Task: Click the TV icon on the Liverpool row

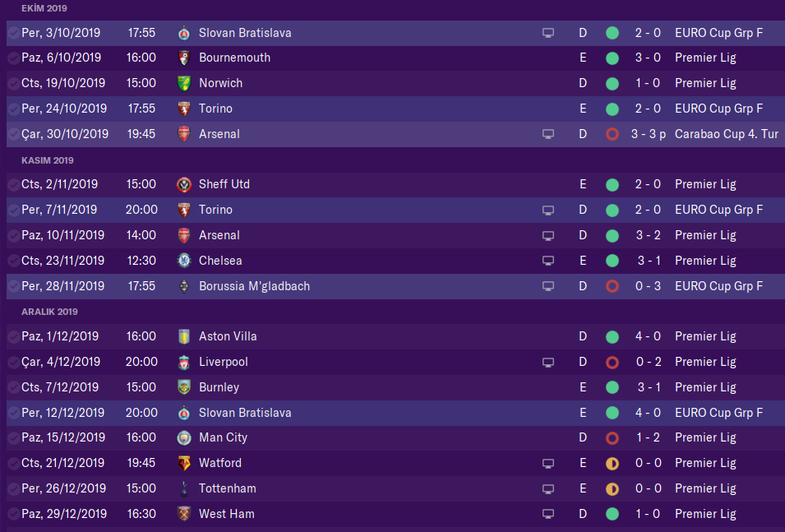Action: pyautogui.click(x=548, y=362)
